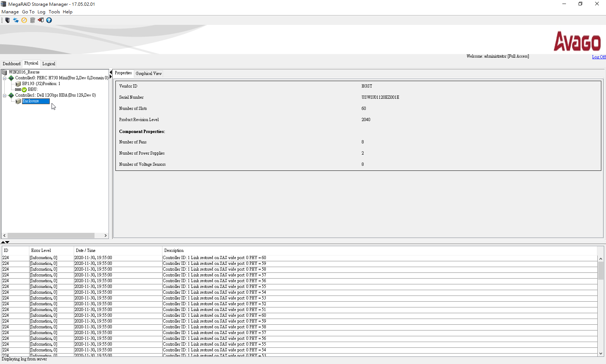Image resolution: width=606 pixels, height=364 pixels.
Task: Click the Controller1 green chip icon
Action: coord(11,95)
